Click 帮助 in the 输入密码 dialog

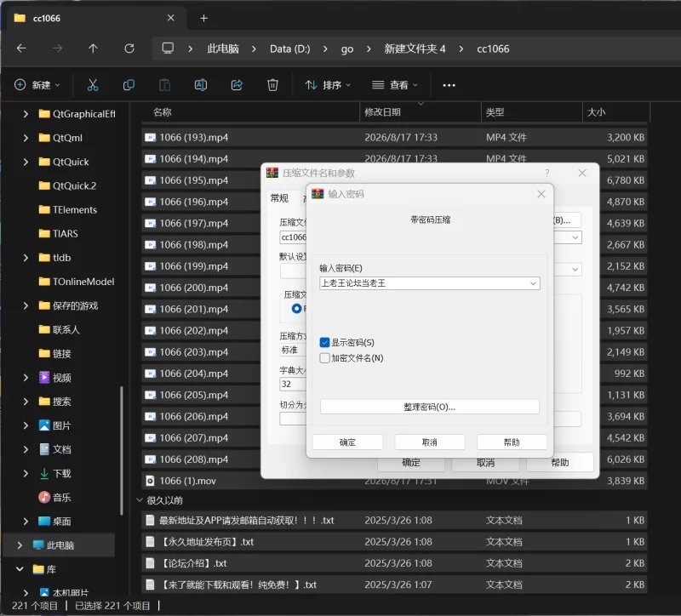512,442
